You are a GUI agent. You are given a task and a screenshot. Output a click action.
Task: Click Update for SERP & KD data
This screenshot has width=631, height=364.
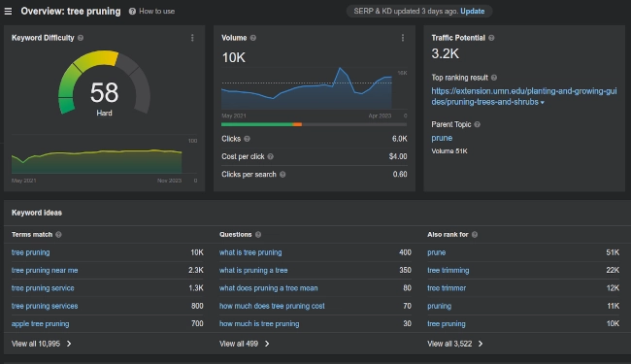point(472,12)
